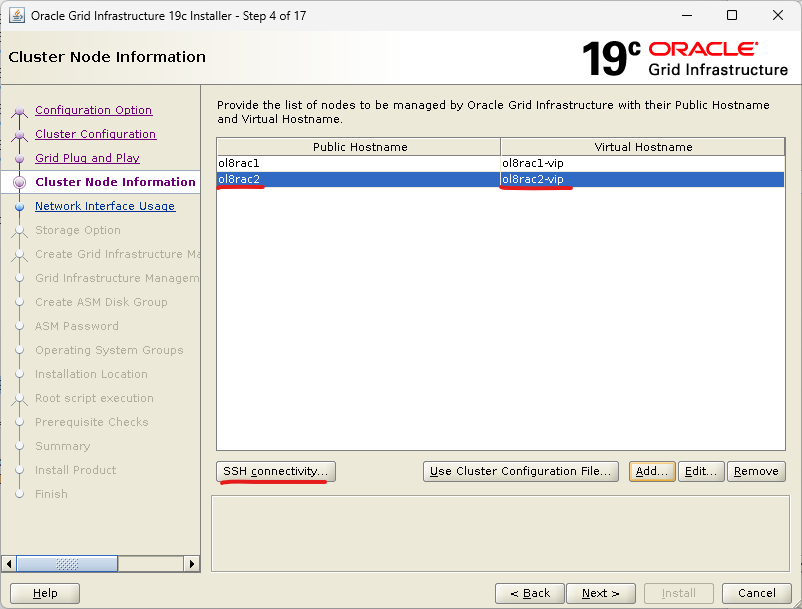Click the message area below the buttons
The image size is (802, 609).
pyautogui.click(x=500, y=533)
